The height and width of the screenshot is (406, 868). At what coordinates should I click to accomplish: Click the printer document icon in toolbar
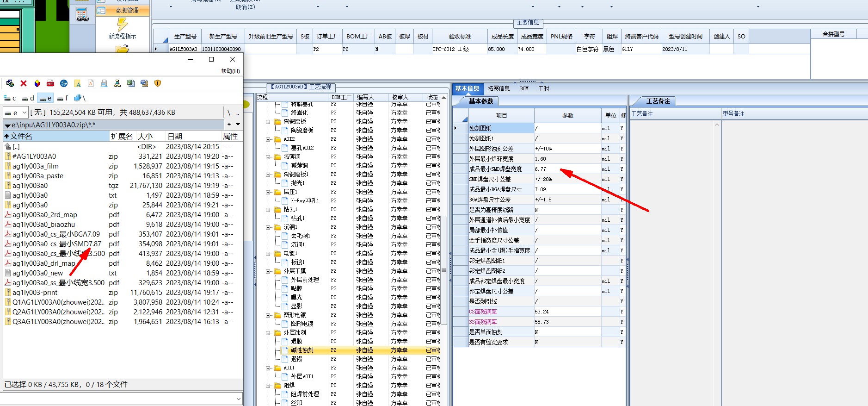[104, 83]
